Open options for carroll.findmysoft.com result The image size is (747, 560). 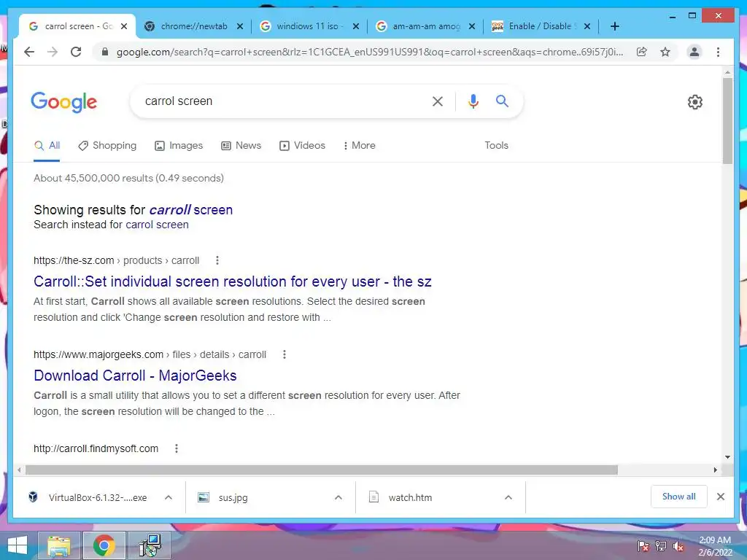click(x=177, y=448)
